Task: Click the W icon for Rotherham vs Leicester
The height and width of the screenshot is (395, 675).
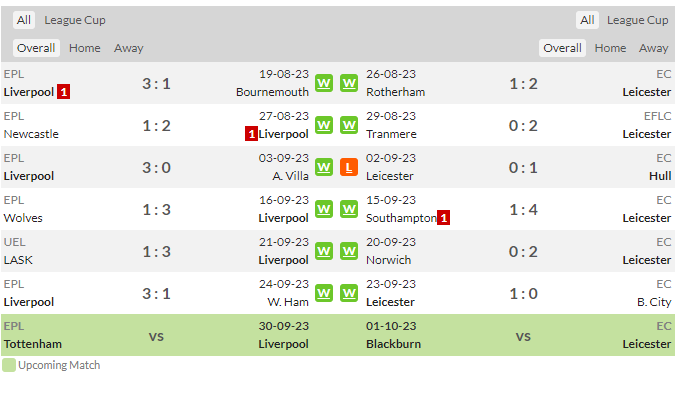Action: 349,83
